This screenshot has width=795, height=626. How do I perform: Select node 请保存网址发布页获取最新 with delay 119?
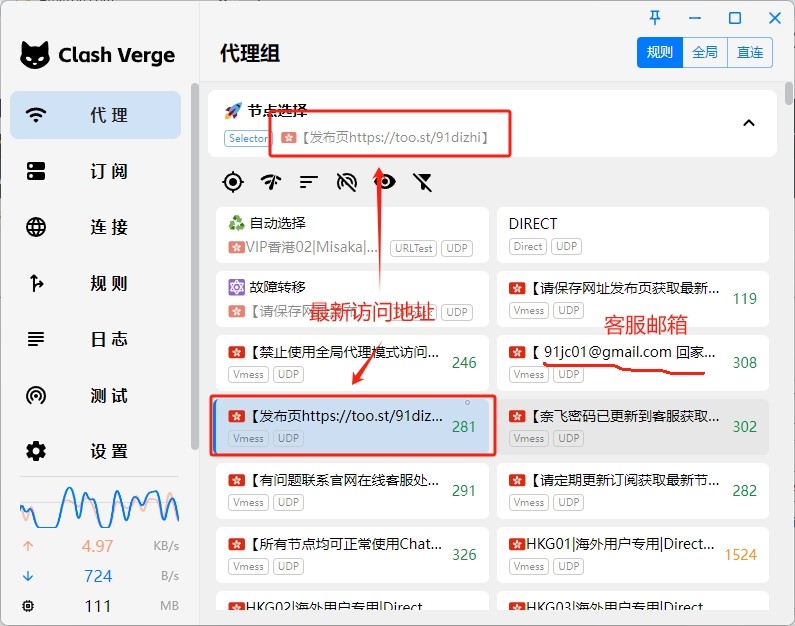pos(633,299)
